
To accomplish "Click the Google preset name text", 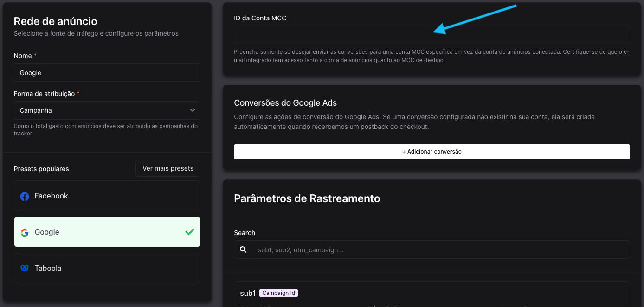I will [x=47, y=232].
